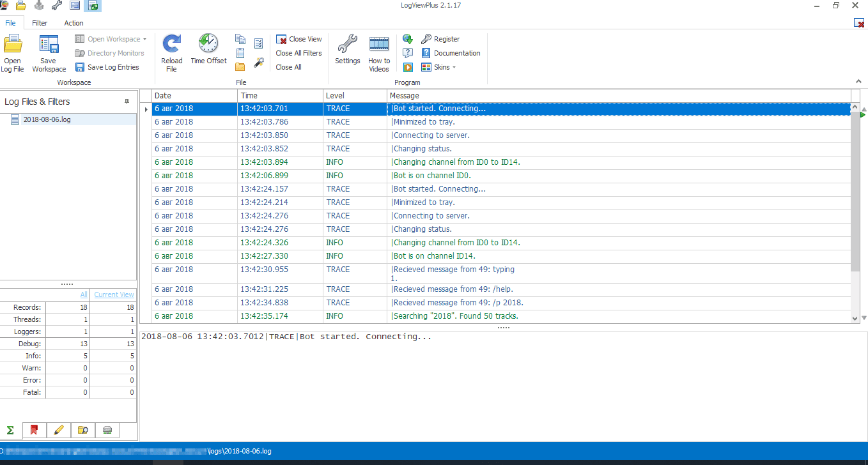Switch to the red bookmark tab

coord(35,430)
